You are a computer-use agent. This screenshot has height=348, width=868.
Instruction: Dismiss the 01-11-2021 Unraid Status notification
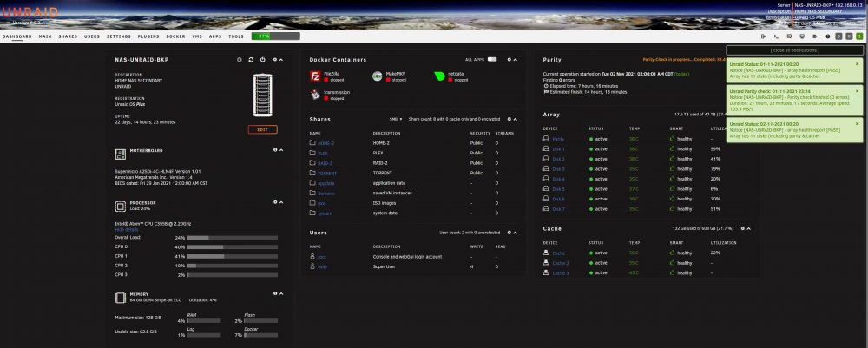tap(858, 64)
